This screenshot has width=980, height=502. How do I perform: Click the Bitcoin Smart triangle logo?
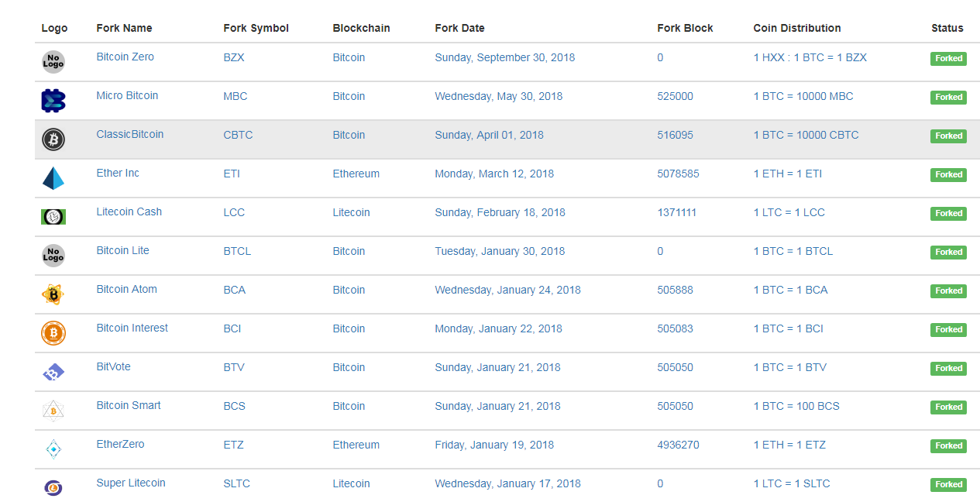[x=53, y=411]
